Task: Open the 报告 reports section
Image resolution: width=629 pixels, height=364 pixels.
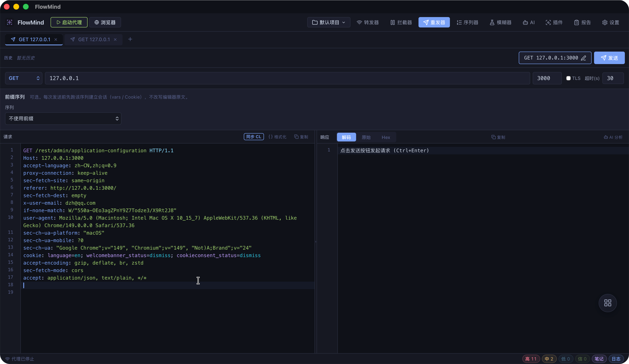Action: 582,22
